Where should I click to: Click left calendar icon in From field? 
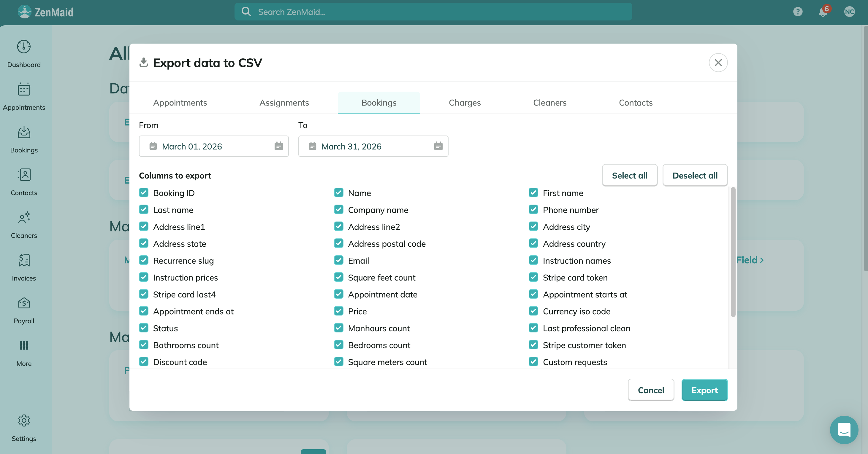click(x=153, y=146)
